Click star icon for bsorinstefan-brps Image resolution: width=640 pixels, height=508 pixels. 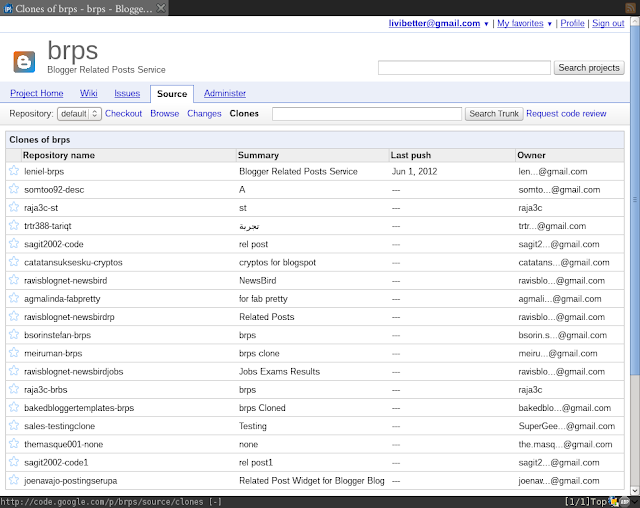(14, 334)
